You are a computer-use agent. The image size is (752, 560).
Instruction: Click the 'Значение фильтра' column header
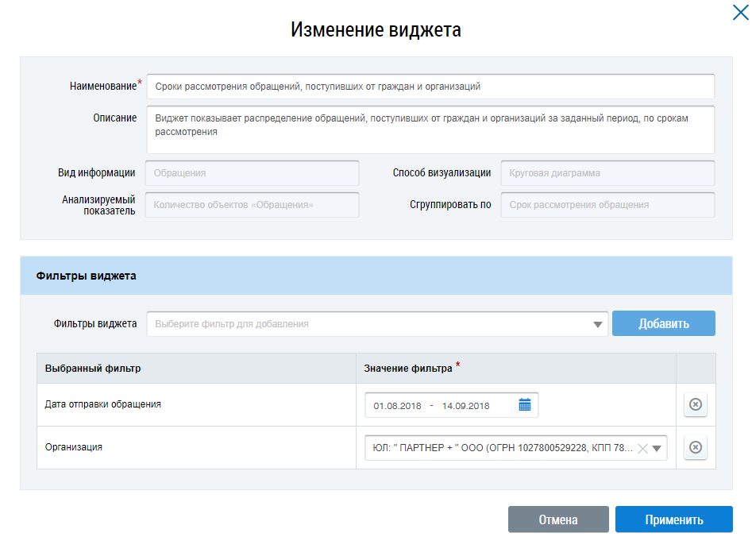[x=408, y=369]
